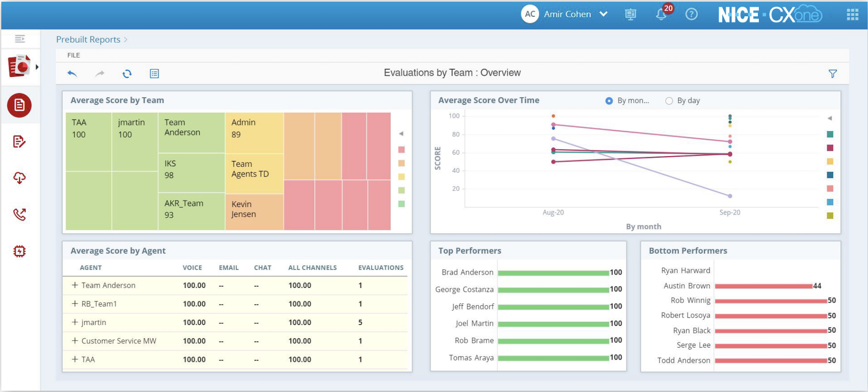This screenshot has height=392, width=868.
Task: Sort by the EMAIL column header
Action: coord(229,268)
